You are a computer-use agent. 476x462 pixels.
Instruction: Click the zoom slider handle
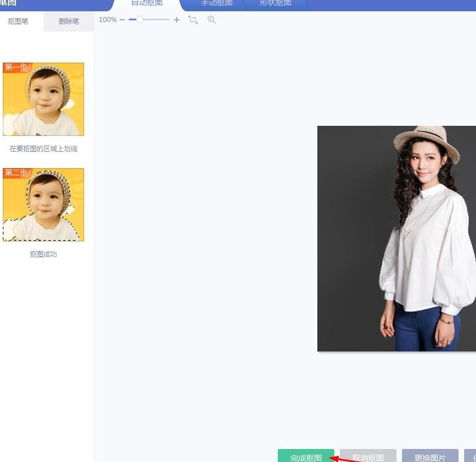(x=139, y=20)
